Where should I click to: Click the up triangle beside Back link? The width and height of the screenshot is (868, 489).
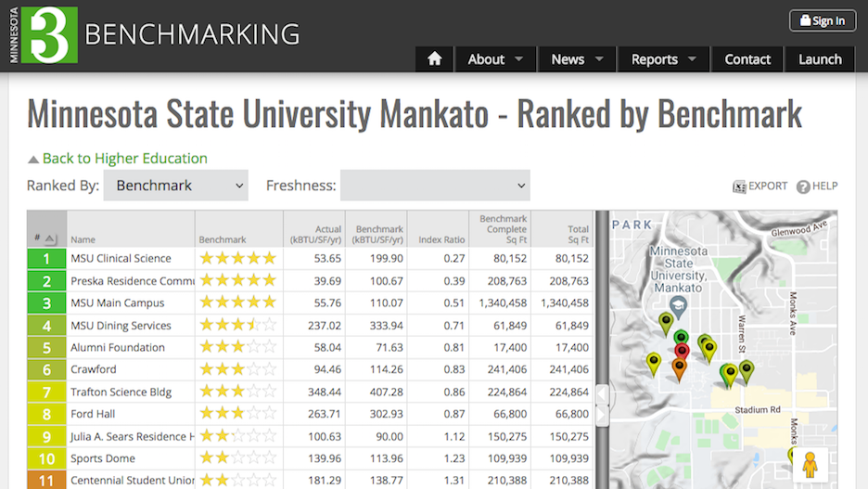[x=33, y=160]
